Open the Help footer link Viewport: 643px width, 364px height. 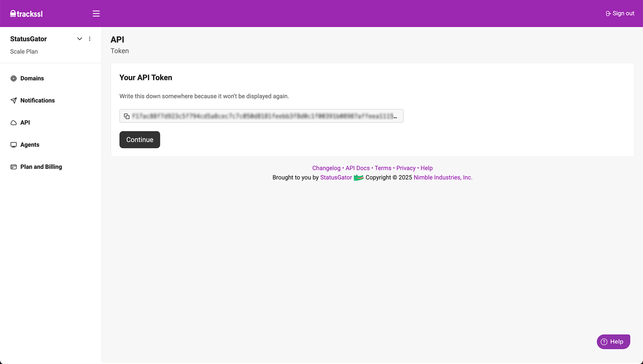click(427, 168)
